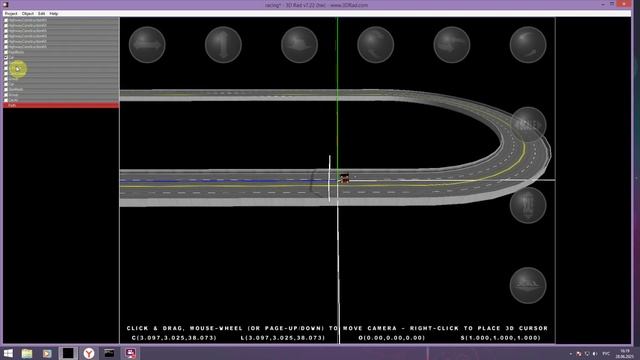Open File Explorer from the taskbar
640x360 pixels.
tap(27, 353)
